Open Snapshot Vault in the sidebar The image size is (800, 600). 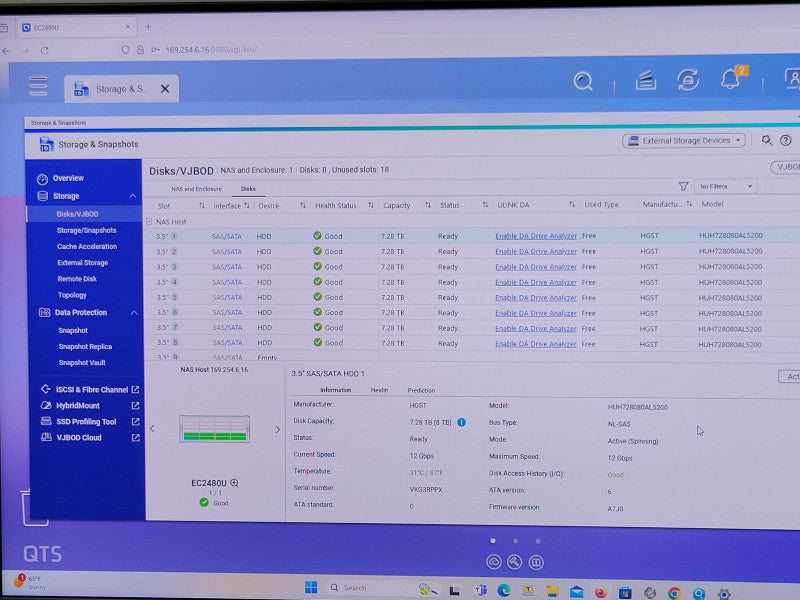click(x=82, y=363)
